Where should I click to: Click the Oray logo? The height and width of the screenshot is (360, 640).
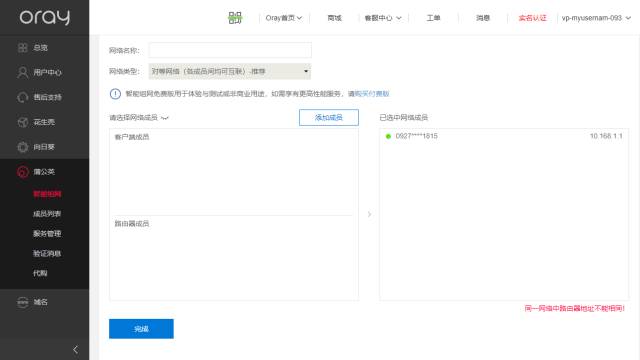click(x=44, y=17)
